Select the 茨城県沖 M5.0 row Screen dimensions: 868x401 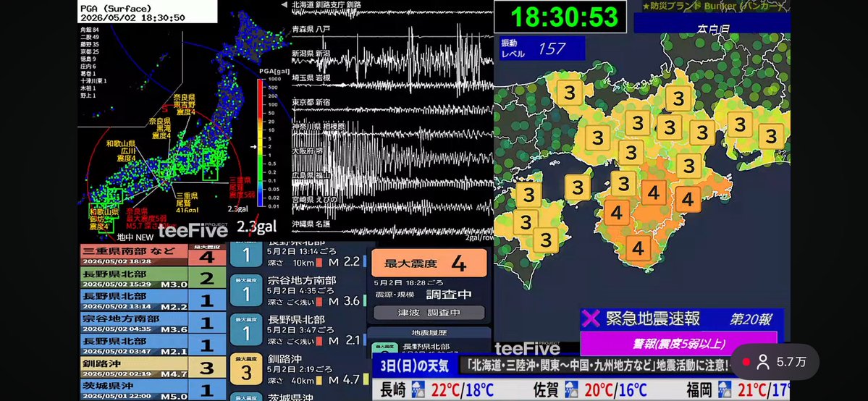(x=153, y=389)
